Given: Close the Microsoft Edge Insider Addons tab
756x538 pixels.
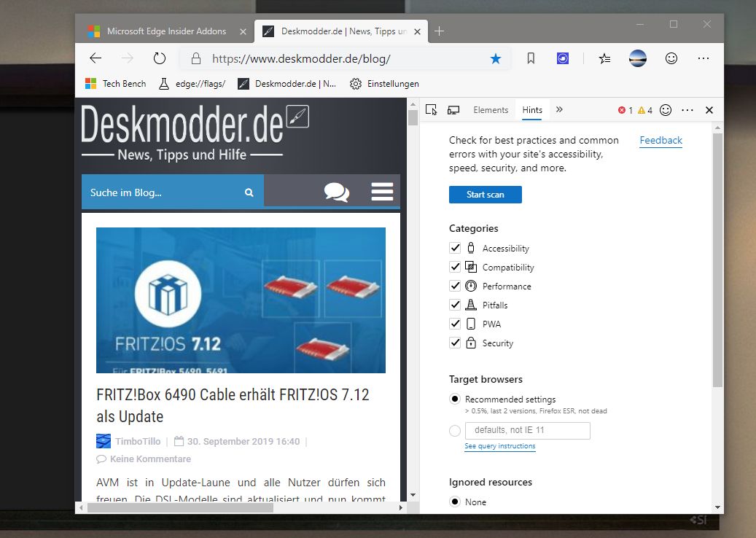Looking at the screenshot, I should 243,31.
